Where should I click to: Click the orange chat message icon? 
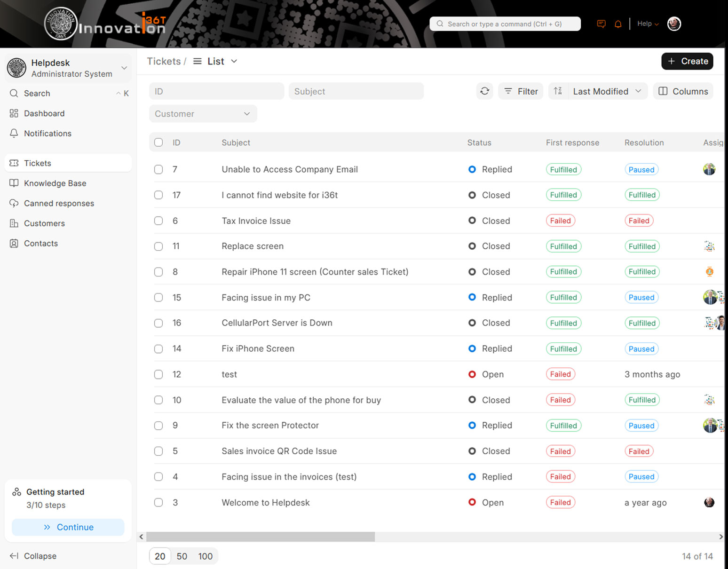pos(601,24)
